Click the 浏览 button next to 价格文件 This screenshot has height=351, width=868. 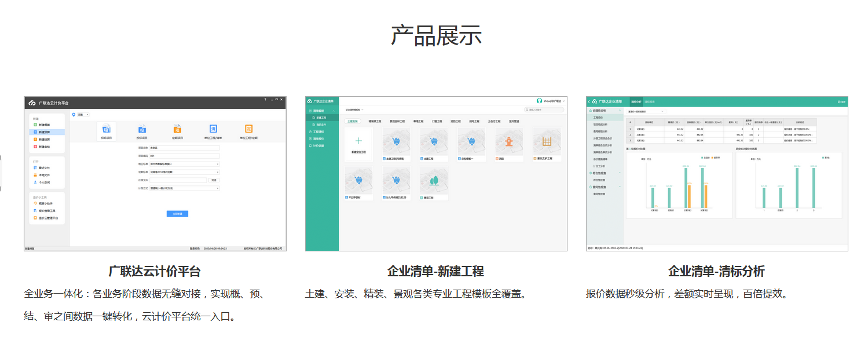(x=214, y=180)
